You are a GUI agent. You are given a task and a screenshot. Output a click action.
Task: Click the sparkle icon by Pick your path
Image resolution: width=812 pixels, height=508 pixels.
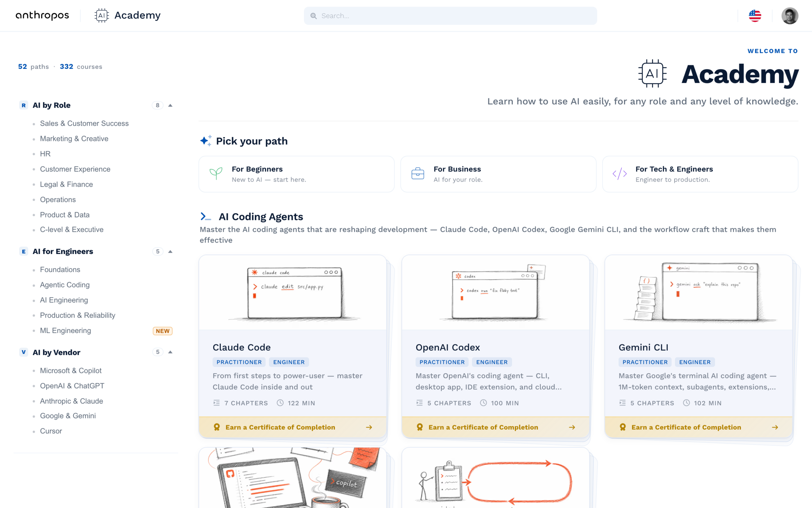[x=206, y=141]
